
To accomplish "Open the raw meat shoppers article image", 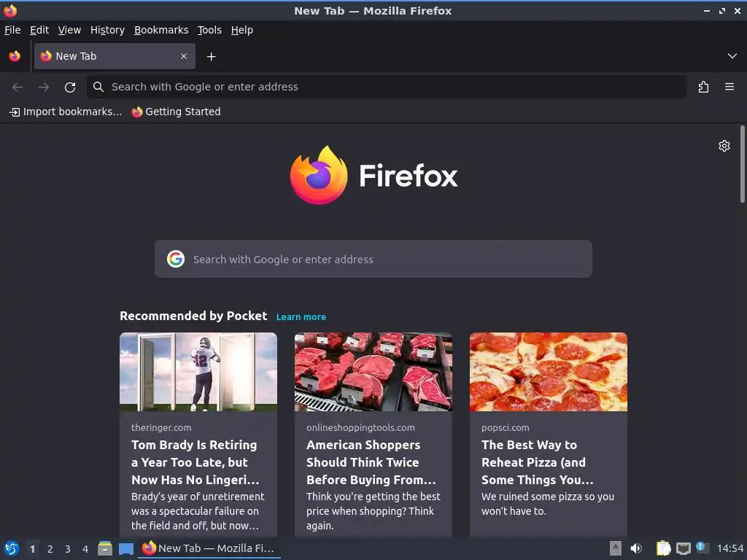I will [x=373, y=372].
